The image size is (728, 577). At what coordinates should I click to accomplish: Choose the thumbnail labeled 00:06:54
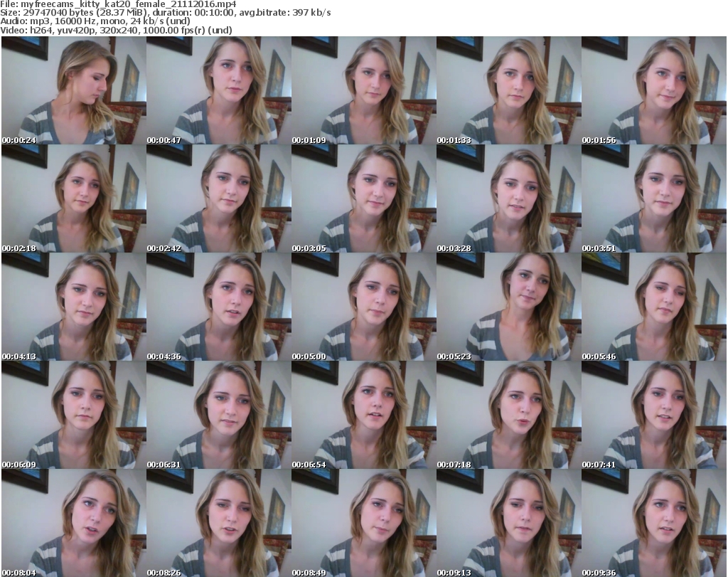tap(363, 415)
